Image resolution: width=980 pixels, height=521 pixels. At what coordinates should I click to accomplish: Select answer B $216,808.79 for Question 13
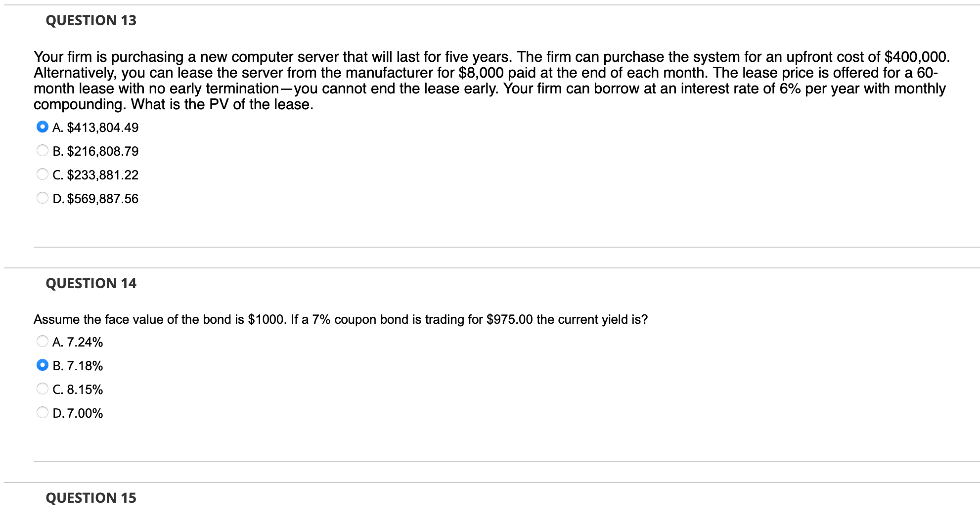(42, 150)
